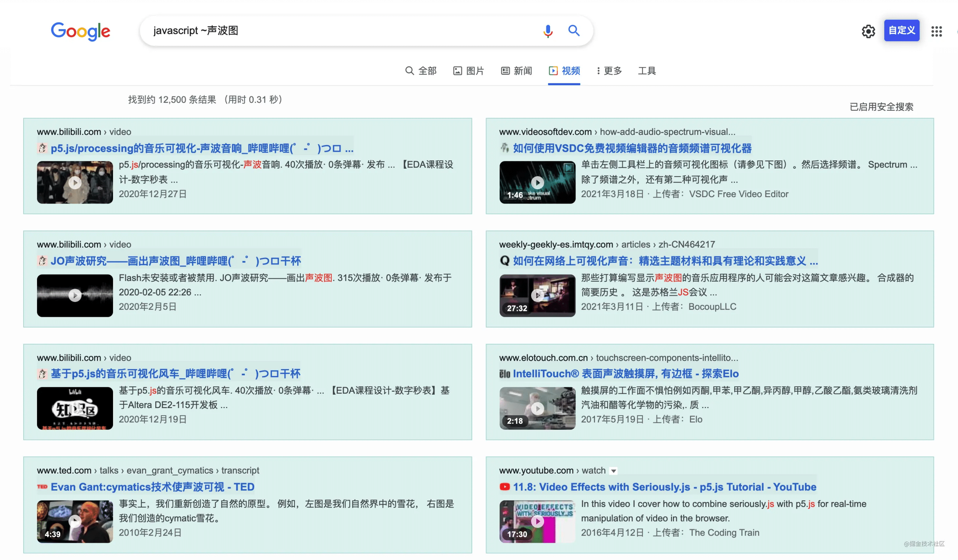Screen dimensions: 958x560
Task: Click the bilibili favicon beside JO声波研究 title
Action: [x=42, y=261]
